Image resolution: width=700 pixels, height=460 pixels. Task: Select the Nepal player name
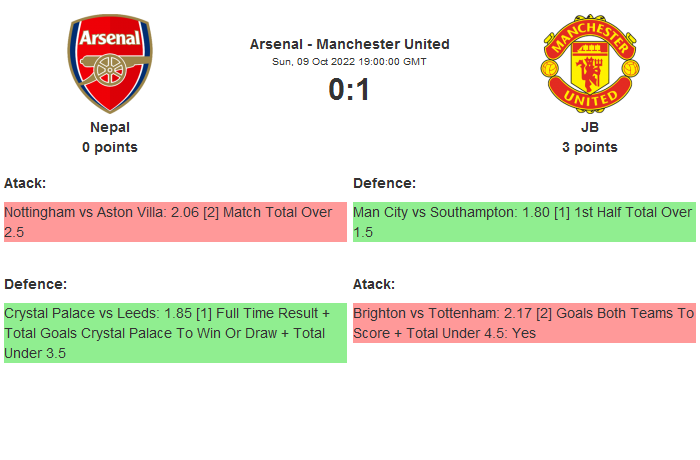click(110, 127)
